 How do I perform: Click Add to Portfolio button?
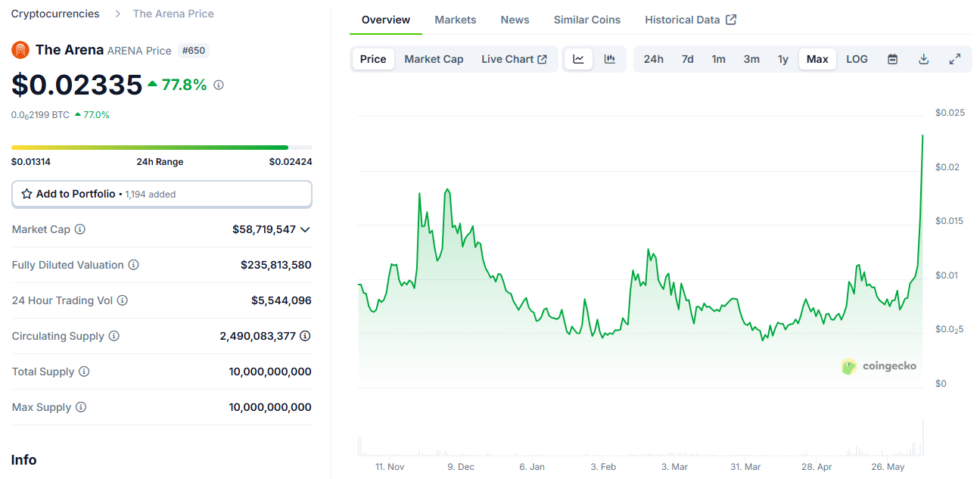(161, 194)
